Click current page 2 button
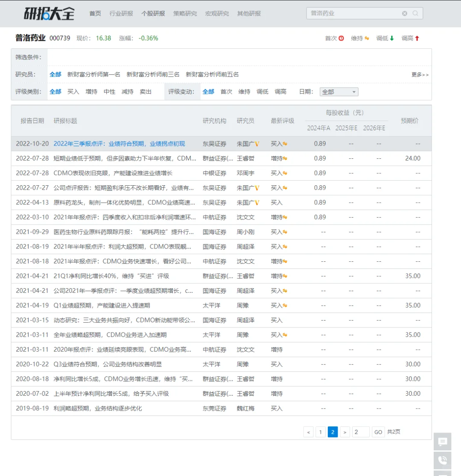Viewport: 461px width, 476px height. tap(333, 432)
